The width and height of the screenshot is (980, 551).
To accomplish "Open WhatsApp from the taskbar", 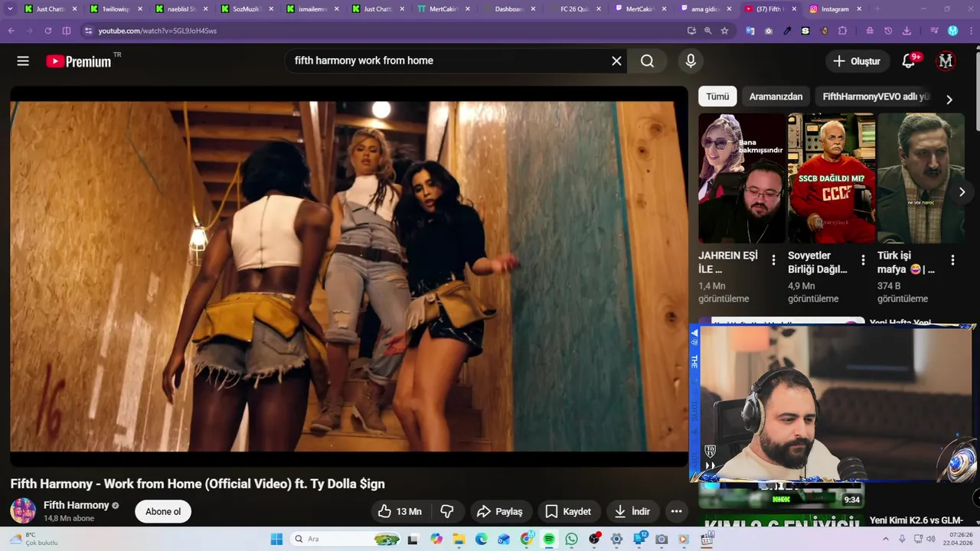I will pos(571,539).
